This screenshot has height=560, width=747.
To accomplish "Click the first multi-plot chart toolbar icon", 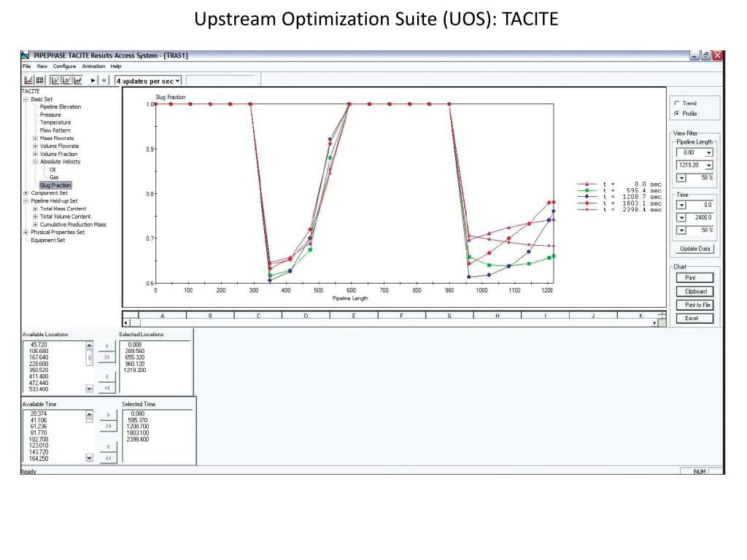I will (x=55, y=80).
